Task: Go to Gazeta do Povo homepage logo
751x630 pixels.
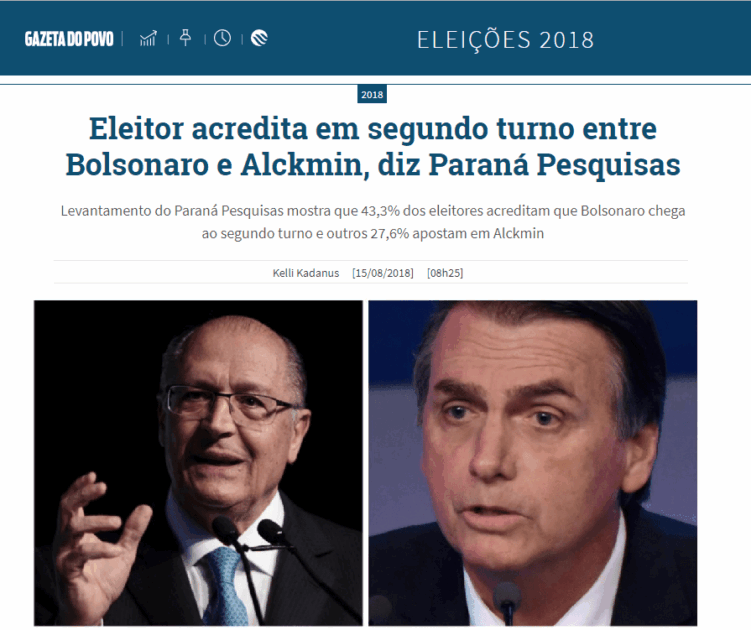Action: (x=69, y=39)
